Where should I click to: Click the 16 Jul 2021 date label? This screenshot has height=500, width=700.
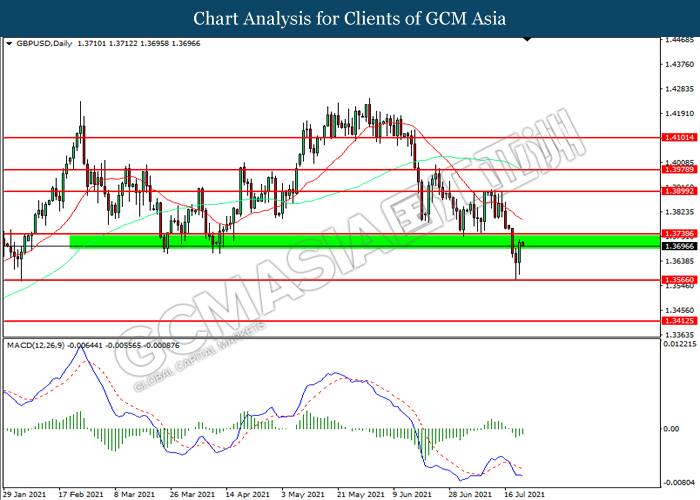click(x=525, y=494)
